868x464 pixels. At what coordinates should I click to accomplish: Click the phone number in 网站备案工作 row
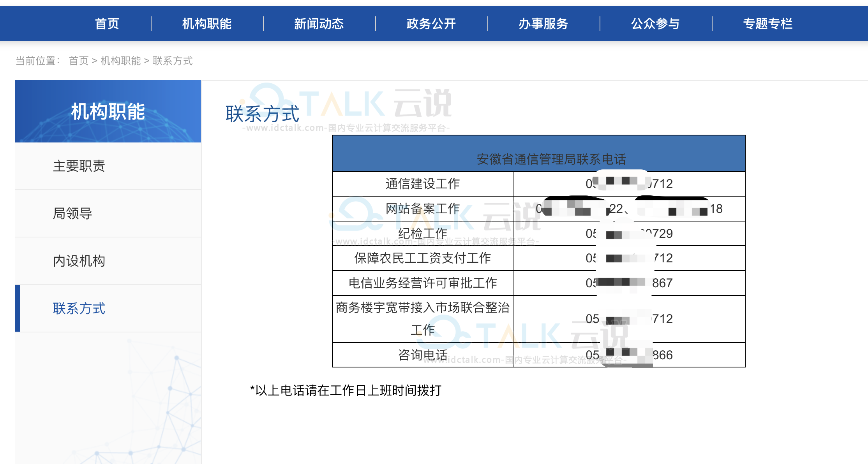629,209
